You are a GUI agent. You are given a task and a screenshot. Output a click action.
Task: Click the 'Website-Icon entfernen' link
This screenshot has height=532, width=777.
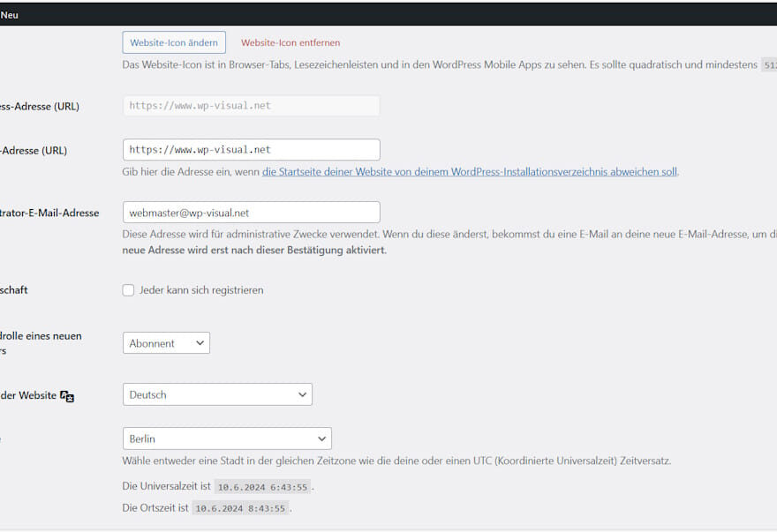[x=290, y=42]
